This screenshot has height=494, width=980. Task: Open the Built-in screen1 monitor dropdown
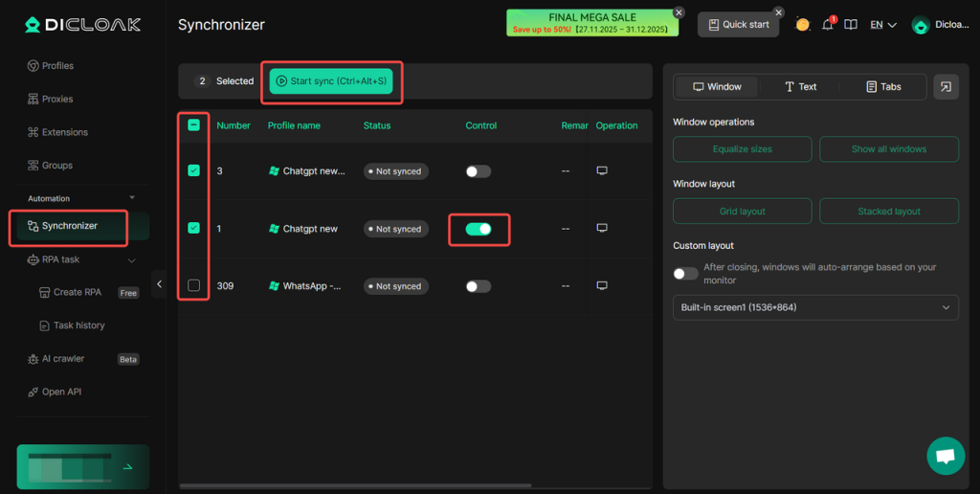click(x=815, y=307)
